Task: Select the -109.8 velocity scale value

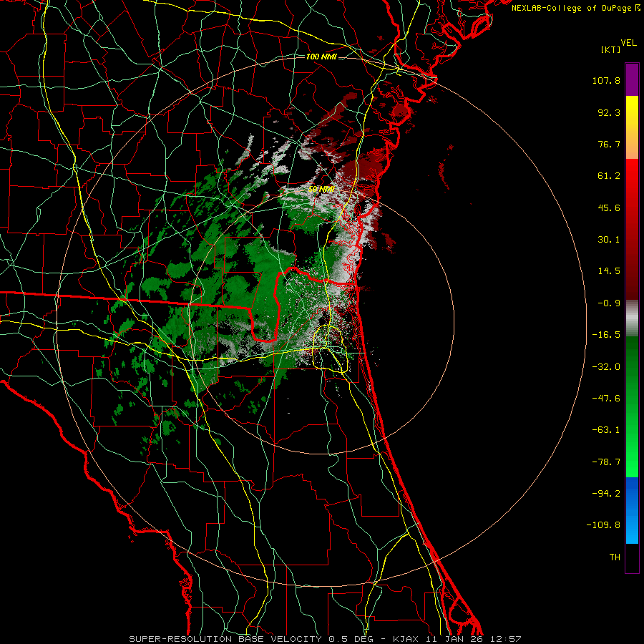Action: [x=603, y=525]
